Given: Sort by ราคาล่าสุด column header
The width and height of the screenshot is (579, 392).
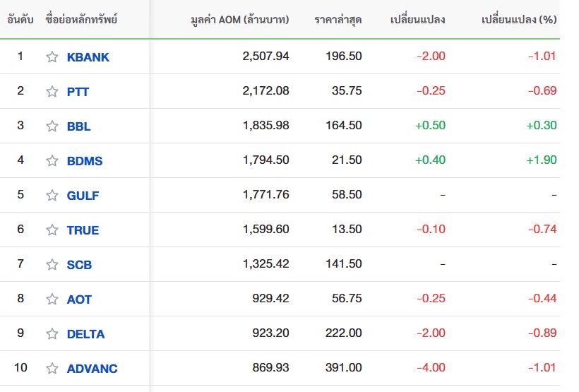Looking at the screenshot, I should [x=338, y=20].
